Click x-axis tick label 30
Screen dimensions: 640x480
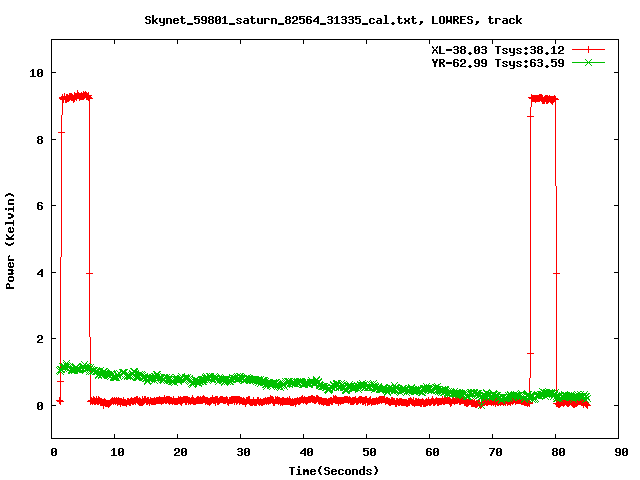243,452
